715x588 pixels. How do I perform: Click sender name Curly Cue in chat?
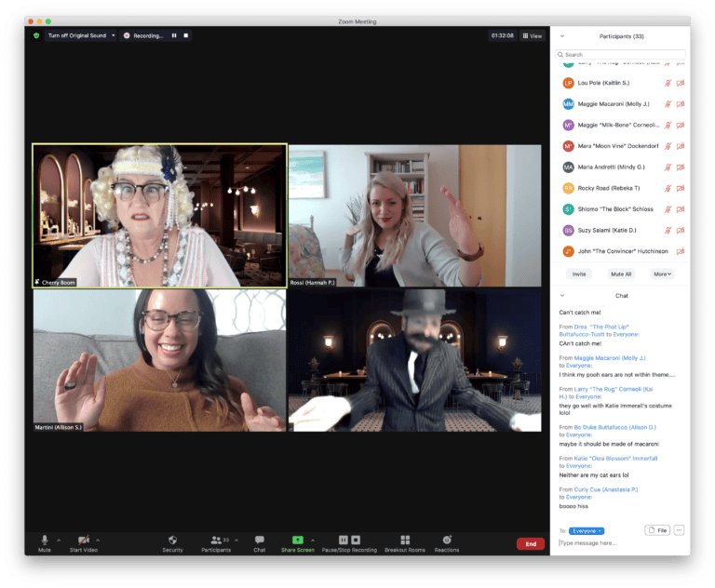[605, 489]
